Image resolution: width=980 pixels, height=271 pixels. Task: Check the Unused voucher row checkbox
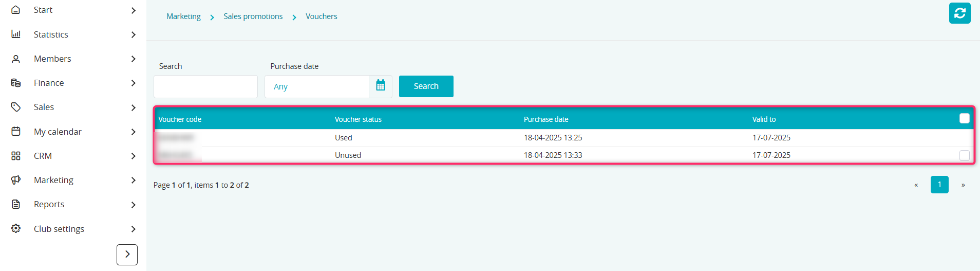[x=964, y=155]
